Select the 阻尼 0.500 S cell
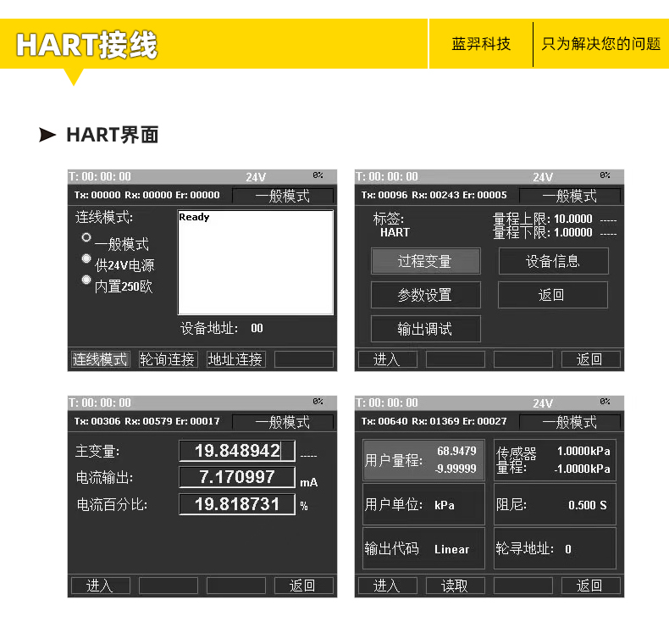Image resolution: width=669 pixels, height=644 pixels. (x=555, y=504)
